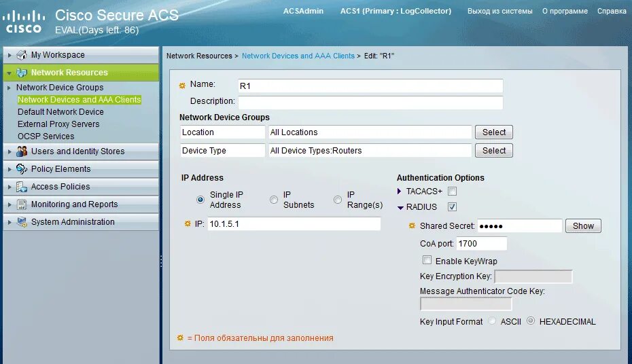Click Select button for Location
Image resolution: width=632 pixels, height=364 pixels.
pyautogui.click(x=494, y=132)
